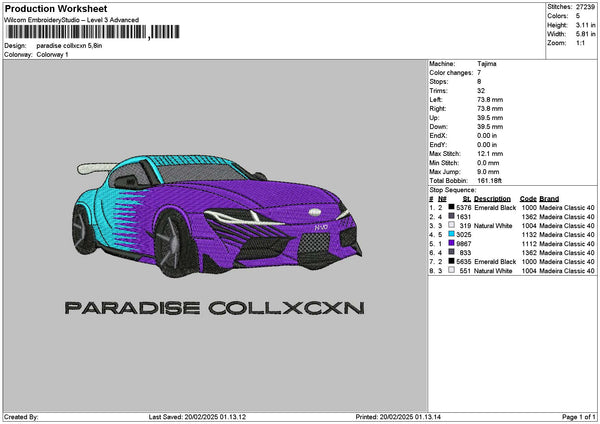Select the Colorway 1 value

[x=52, y=55]
